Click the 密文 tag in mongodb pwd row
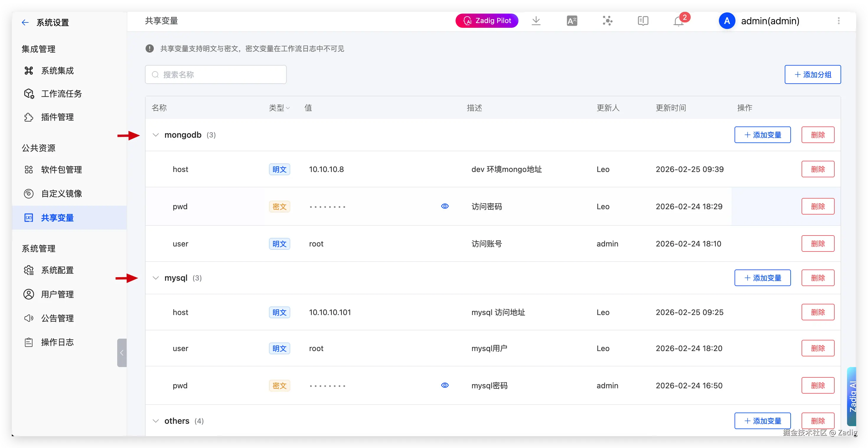 tap(279, 207)
